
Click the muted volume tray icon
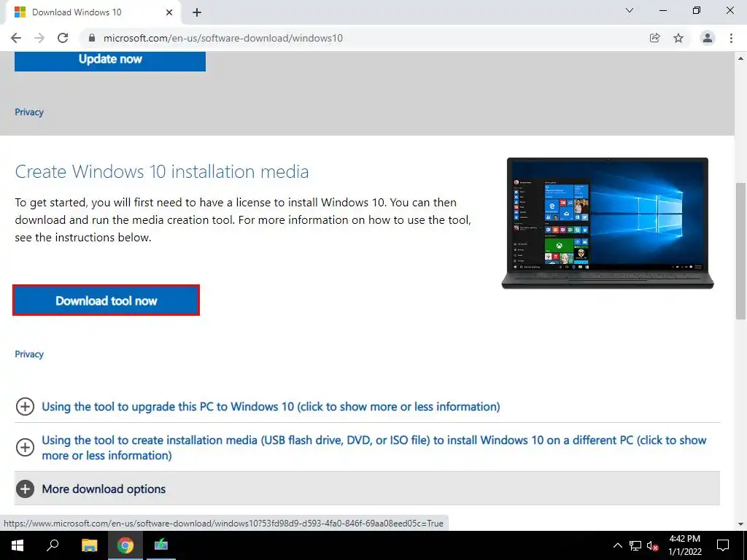[x=652, y=545]
